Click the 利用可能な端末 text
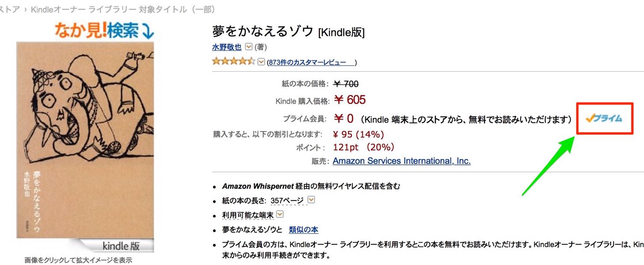 coord(248,215)
